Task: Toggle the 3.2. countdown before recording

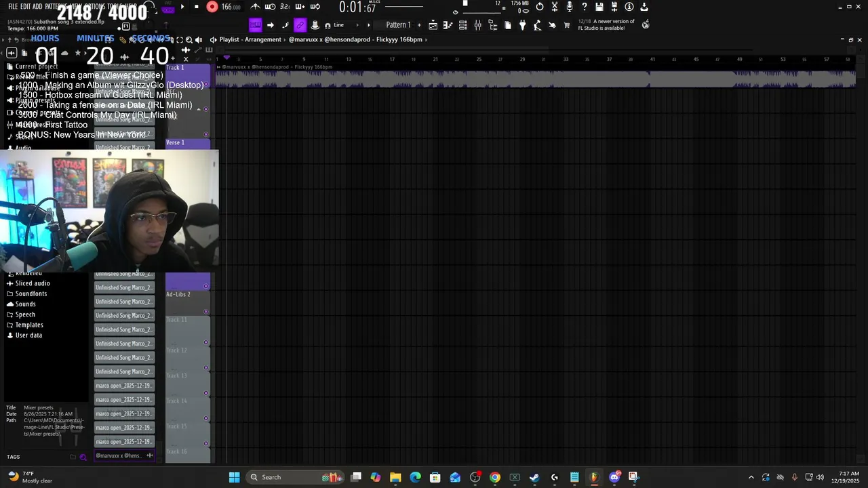Action: pos(285,7)
